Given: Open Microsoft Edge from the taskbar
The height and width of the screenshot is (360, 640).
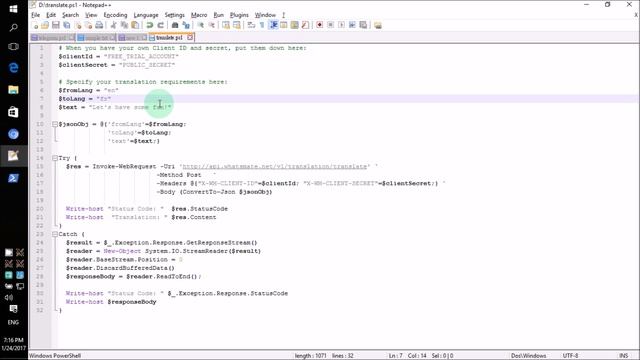Looking at the screenshot, I should 13,68.
